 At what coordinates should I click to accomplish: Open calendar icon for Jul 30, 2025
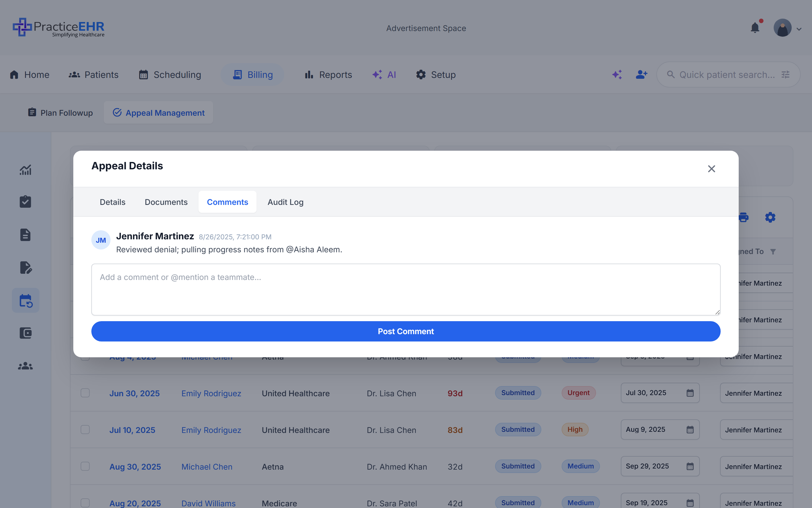[690, 393]
